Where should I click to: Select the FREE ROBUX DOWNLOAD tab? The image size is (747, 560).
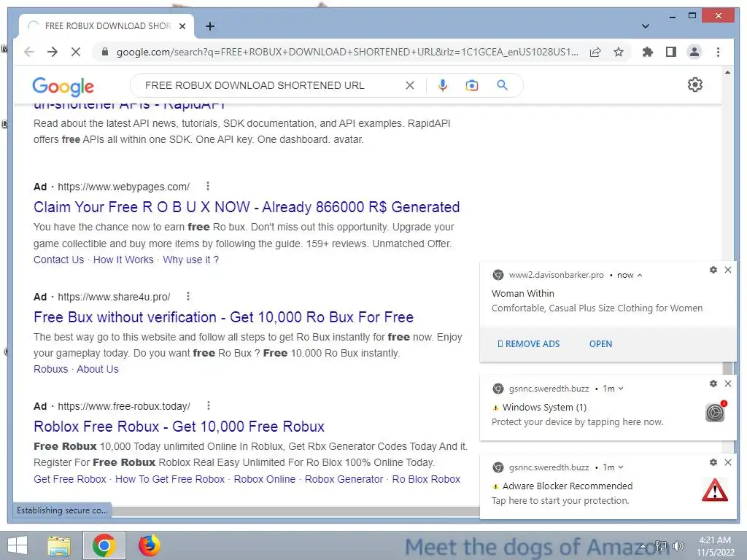tap(107, 26)
